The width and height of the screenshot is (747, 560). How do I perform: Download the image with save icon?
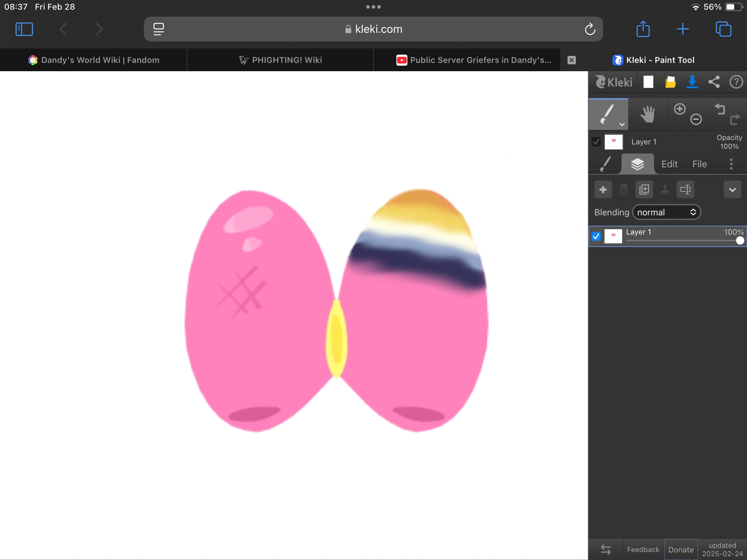click(x=692, y=82)
